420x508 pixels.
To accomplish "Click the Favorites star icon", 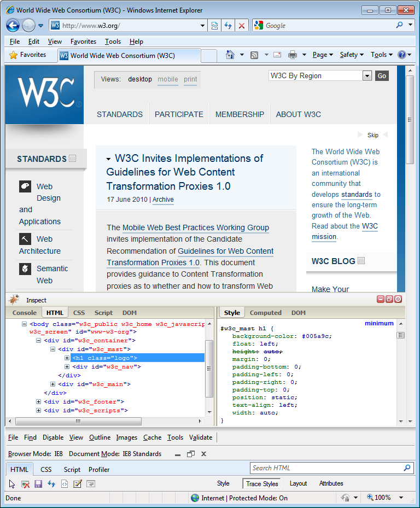I will pos(13,55).
